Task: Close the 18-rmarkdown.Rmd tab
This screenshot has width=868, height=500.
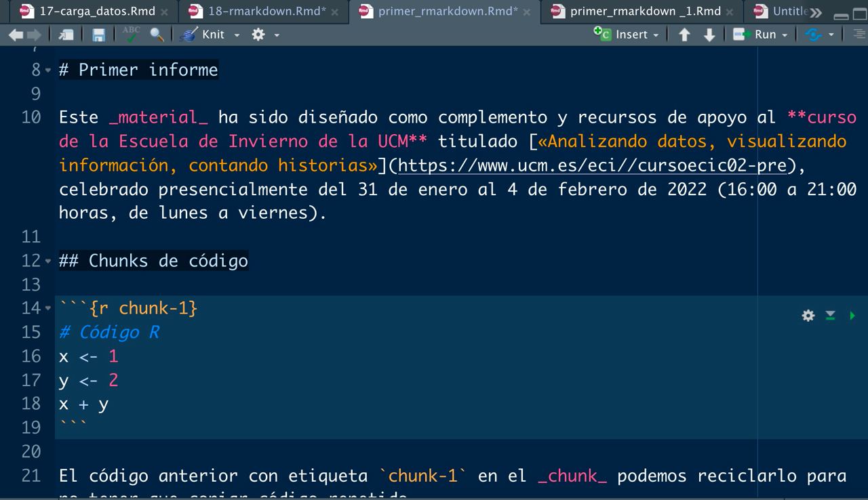Action: click(336, 12)
